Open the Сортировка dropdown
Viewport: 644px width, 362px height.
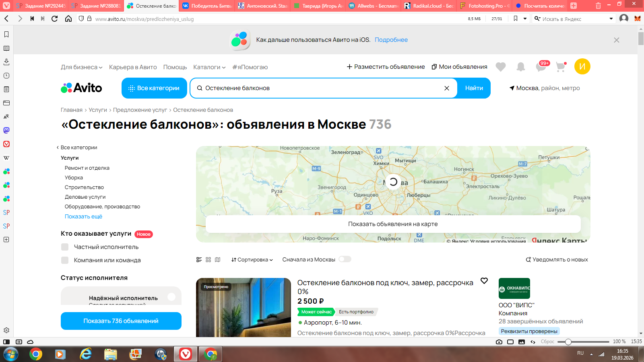(x=252, y=260)
